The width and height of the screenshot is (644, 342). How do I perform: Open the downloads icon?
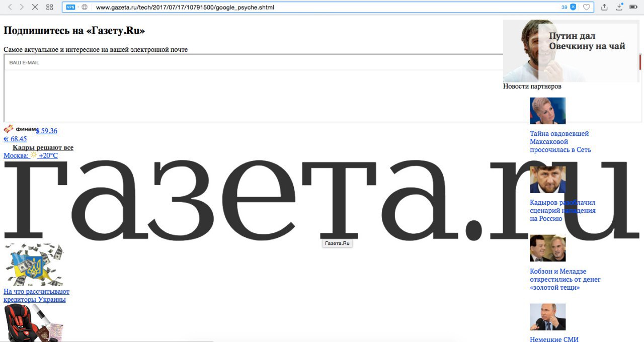click(620, 7)
